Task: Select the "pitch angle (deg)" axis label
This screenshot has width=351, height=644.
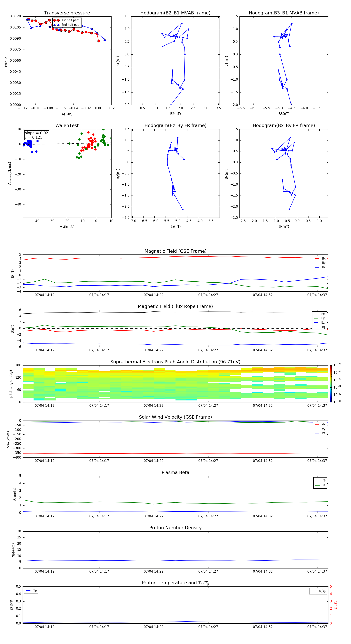Action: [11, 384]
